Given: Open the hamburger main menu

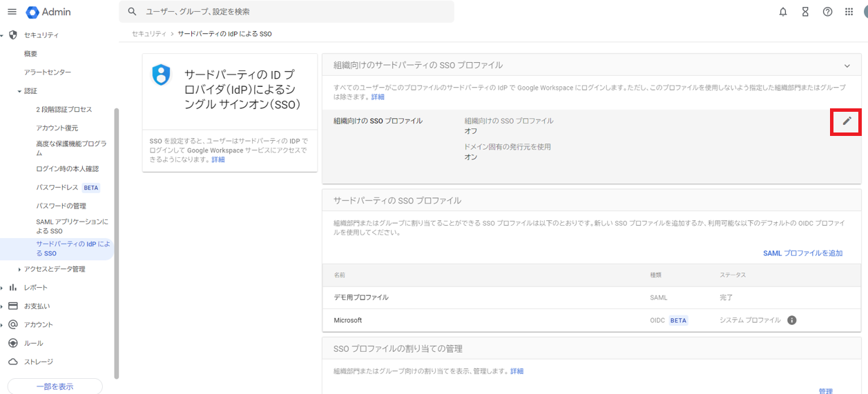Looking at the screenshot, I should point(12,12).
